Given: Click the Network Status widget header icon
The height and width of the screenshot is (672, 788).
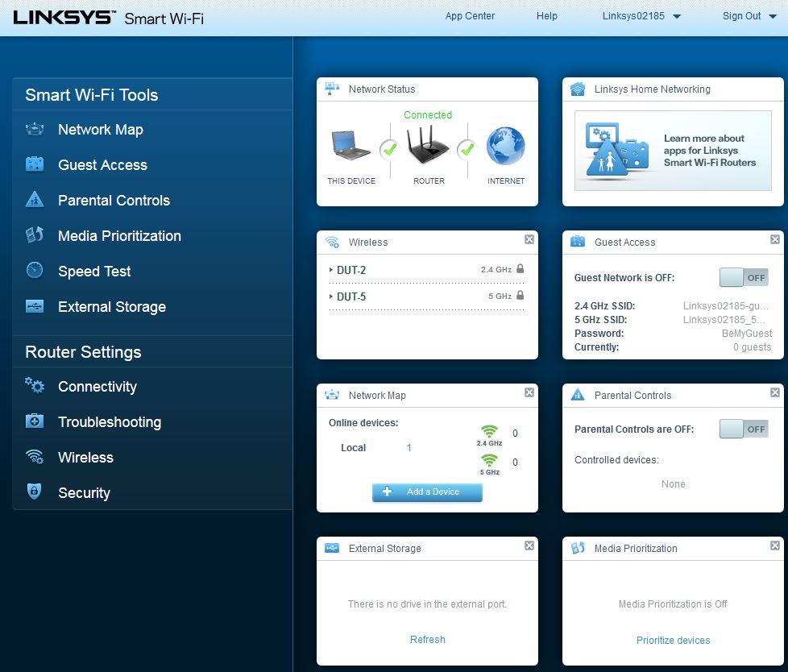Looking at the screenshot, I should pos(332,89).
